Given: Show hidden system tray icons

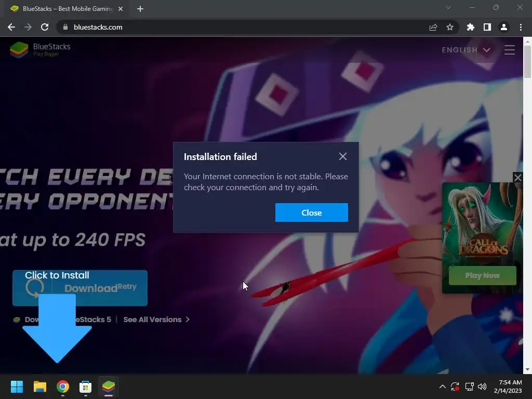Looking at the screenshot, I should click(x=443, y=387).
